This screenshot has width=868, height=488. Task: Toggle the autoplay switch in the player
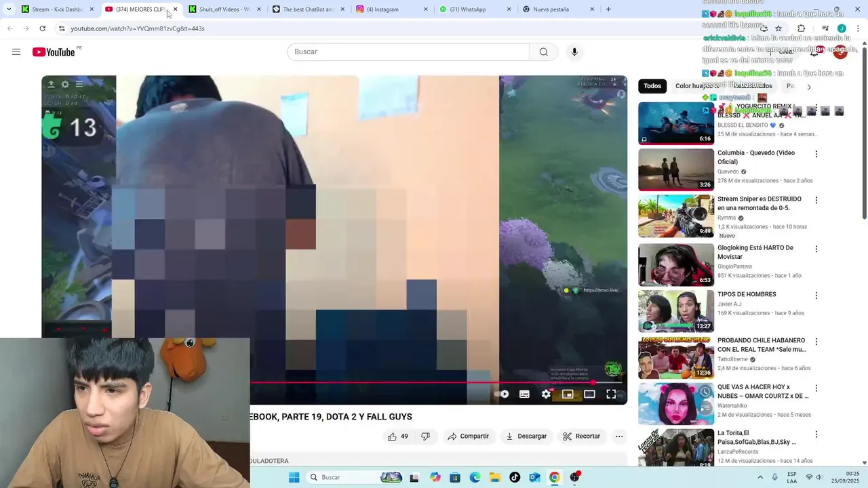point(502,394)
